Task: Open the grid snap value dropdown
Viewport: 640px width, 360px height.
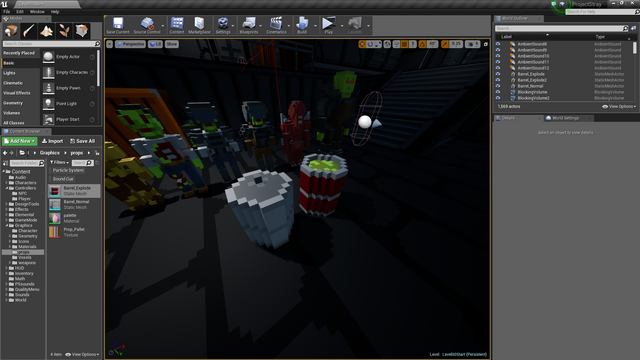Action: tap(413, 44)
